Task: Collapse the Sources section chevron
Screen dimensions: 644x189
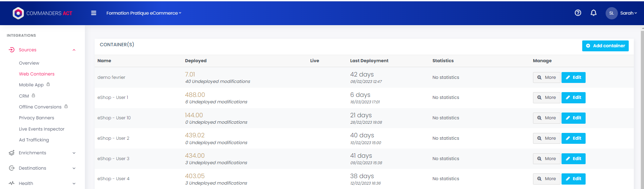Action: (x=74, y=50)
